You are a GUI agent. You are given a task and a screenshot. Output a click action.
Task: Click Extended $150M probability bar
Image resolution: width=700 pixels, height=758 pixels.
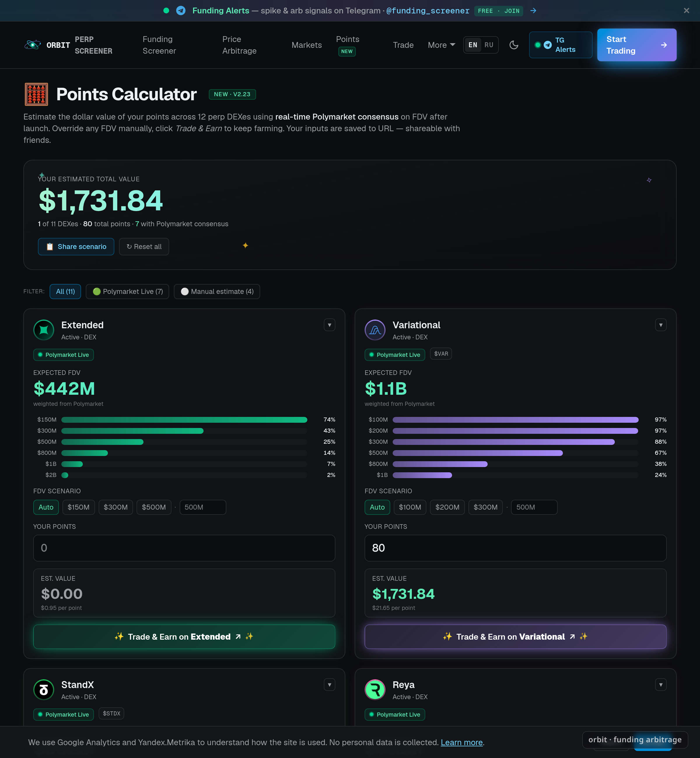[184, 420]
